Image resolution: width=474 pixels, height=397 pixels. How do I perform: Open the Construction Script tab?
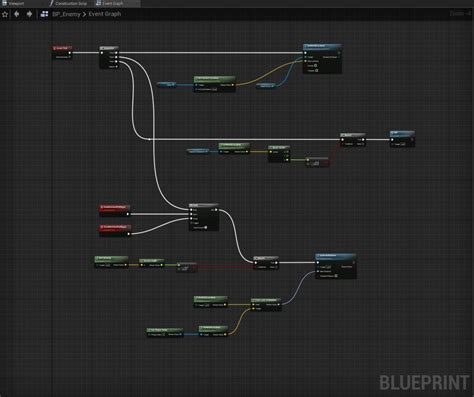pos(68,3)
